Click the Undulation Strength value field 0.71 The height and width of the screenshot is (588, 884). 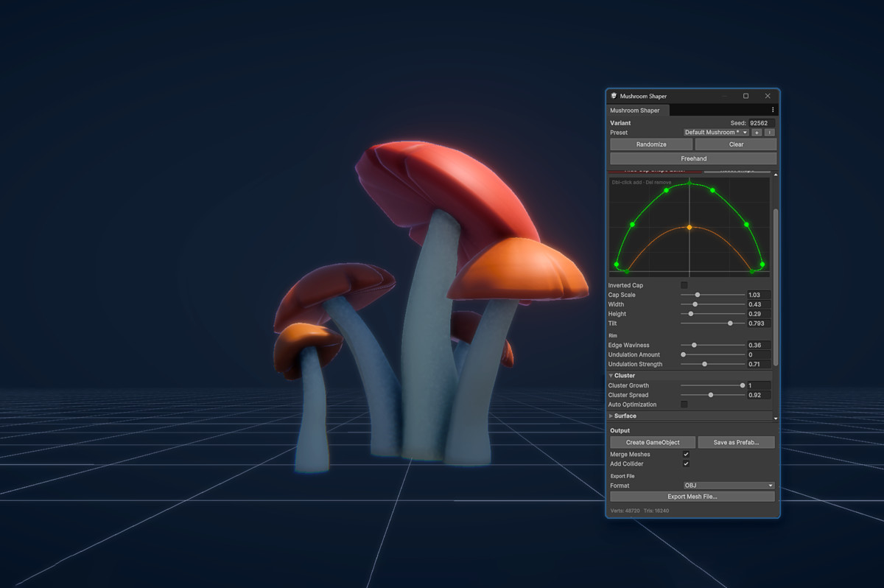[x=759, y=364]
